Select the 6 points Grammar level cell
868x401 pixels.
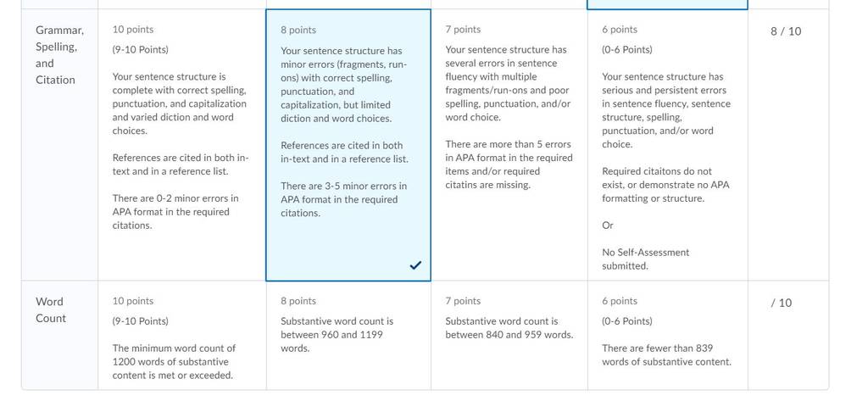pyautogui.click(x=668, y=145)
